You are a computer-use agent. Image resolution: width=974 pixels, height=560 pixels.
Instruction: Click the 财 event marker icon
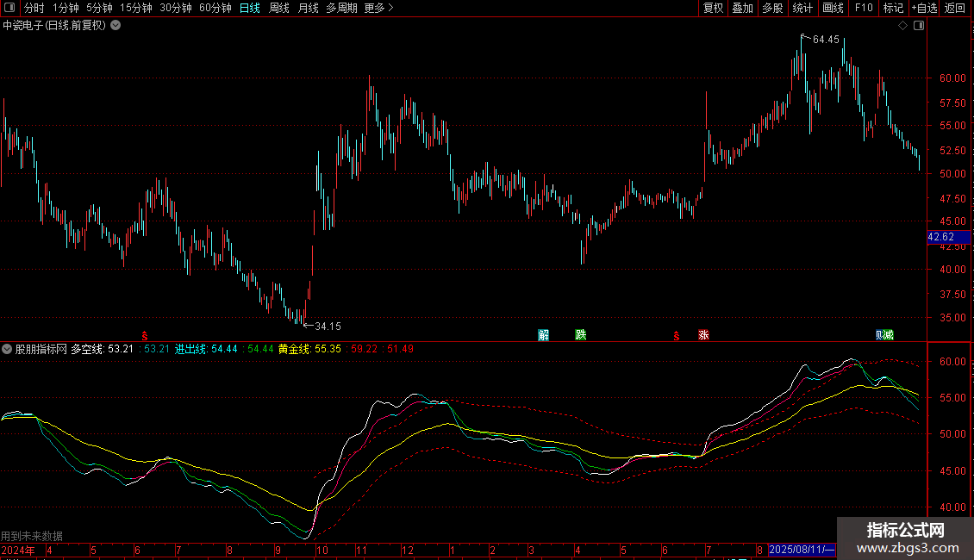[880, 335]
